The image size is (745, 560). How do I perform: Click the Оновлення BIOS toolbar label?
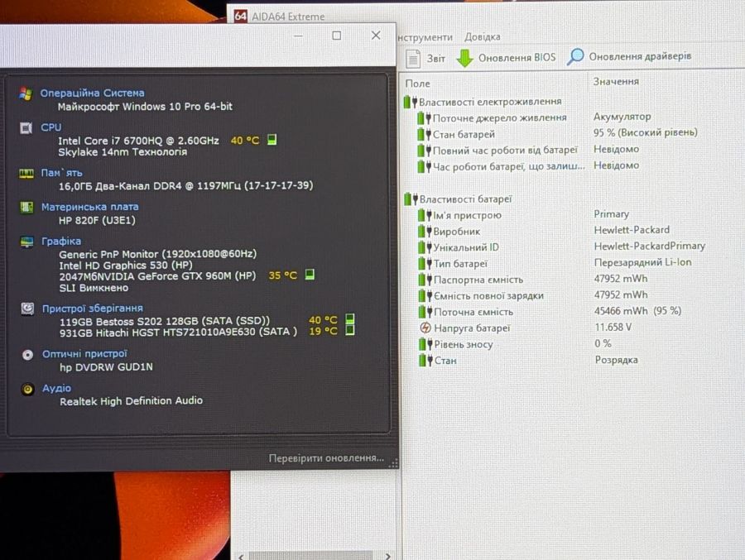[517, 57]
